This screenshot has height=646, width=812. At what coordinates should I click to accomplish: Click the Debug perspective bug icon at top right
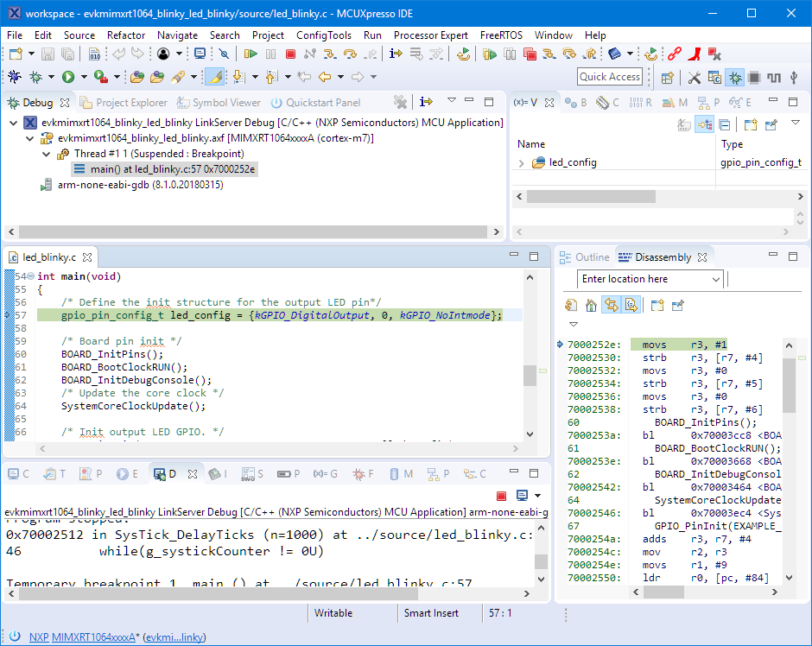(734, 78)
